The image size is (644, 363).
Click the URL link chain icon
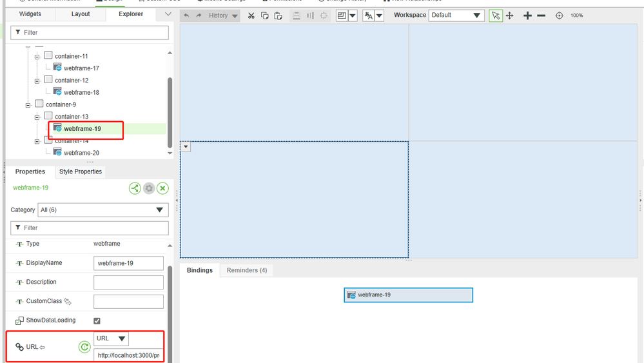(19, 347)
